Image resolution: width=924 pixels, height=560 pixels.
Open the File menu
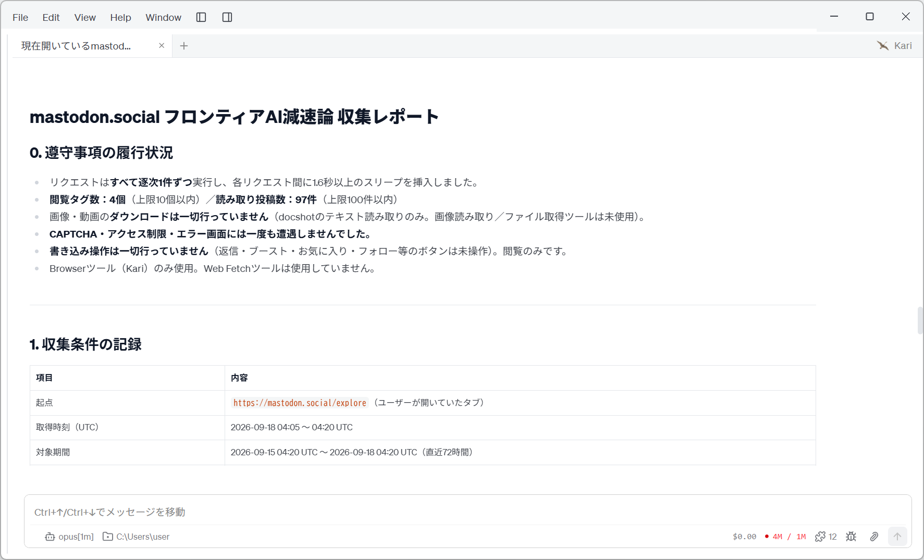click(20, 17)
